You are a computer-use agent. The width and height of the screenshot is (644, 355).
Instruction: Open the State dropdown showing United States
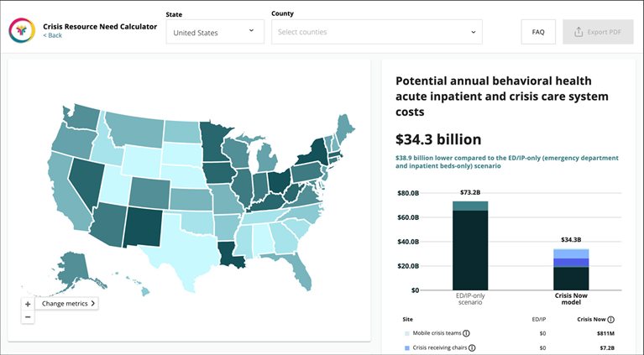pos(215,32)
